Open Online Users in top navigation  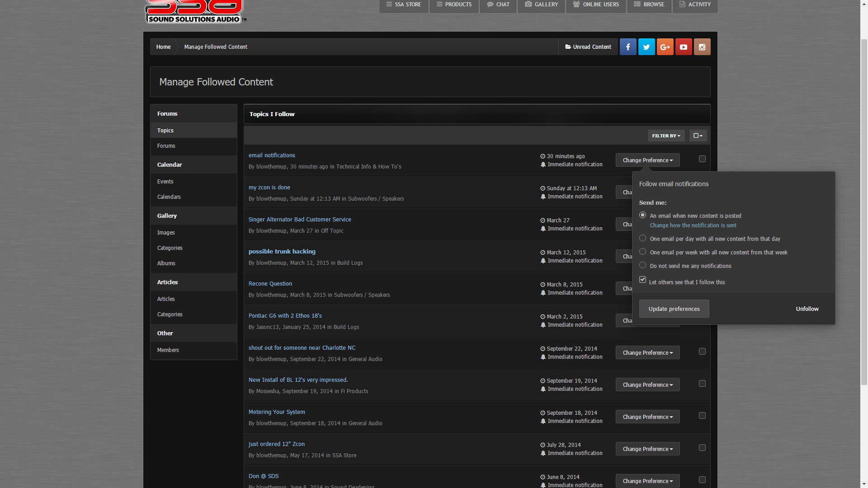click(596, 5)
